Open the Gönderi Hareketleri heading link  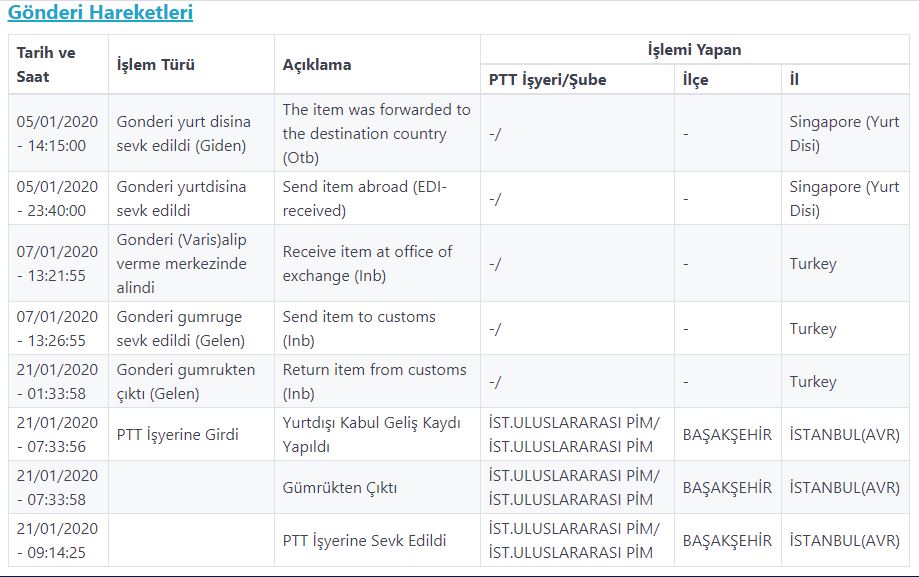[100, 12]
